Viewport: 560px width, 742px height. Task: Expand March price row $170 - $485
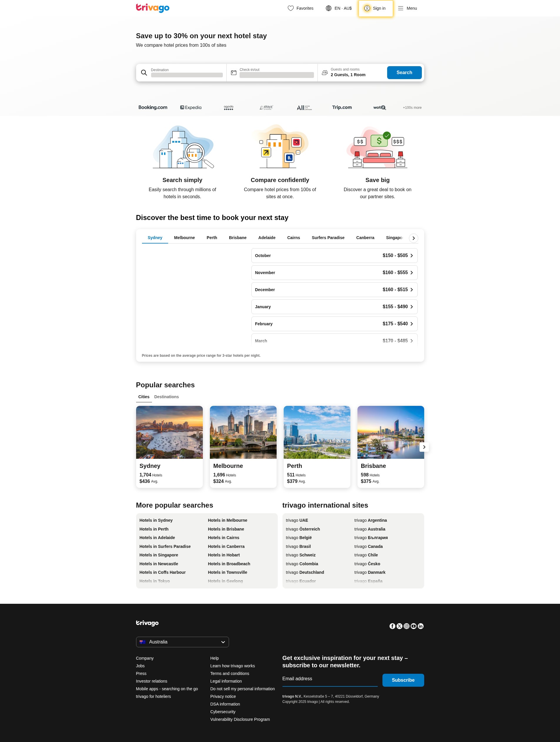(334, 340)
